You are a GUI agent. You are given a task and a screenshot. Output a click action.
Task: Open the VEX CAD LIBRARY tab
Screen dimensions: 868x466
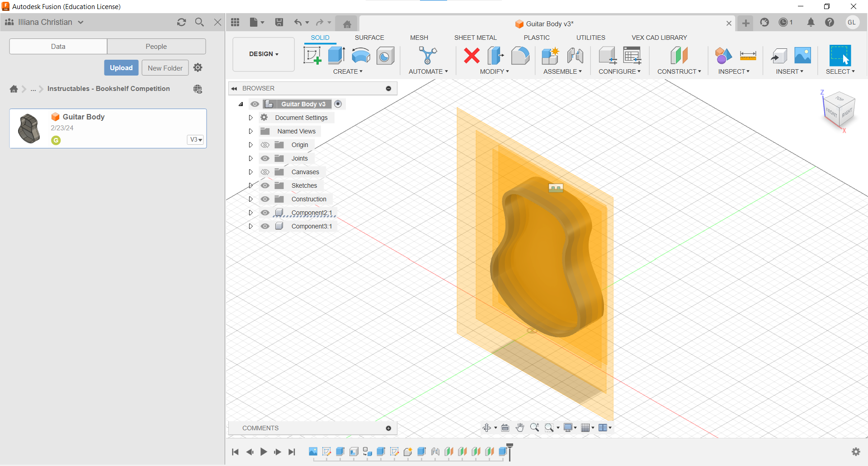[659, 38]
